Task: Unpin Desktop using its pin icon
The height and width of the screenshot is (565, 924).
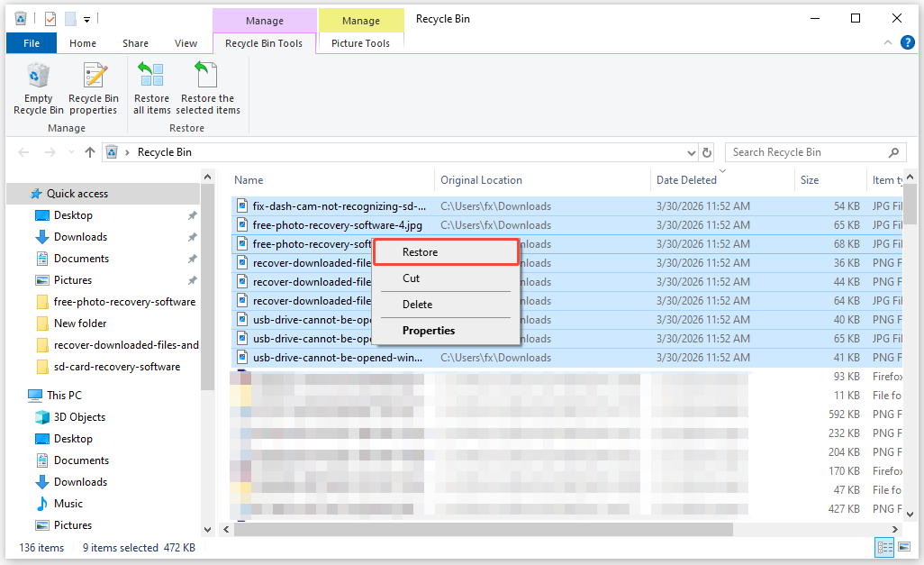Action: (x=192, y=215)
